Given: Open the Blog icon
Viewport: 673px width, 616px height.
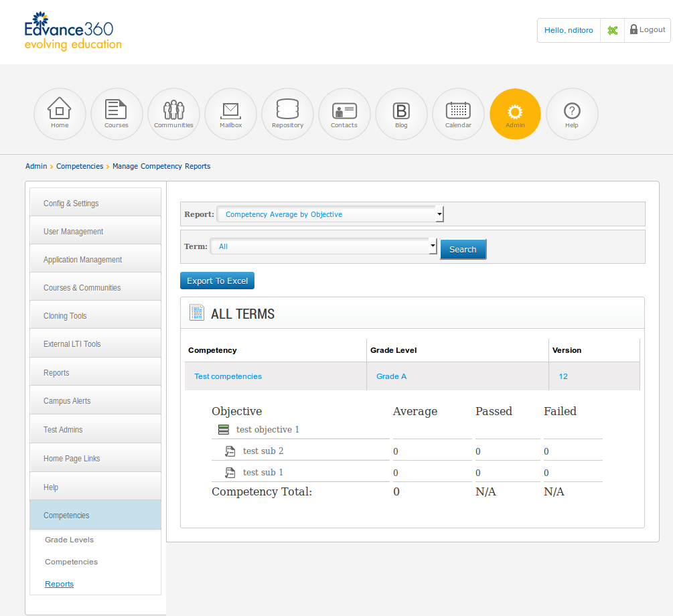Looking at the screenshot, I should [x=401, y=114].
